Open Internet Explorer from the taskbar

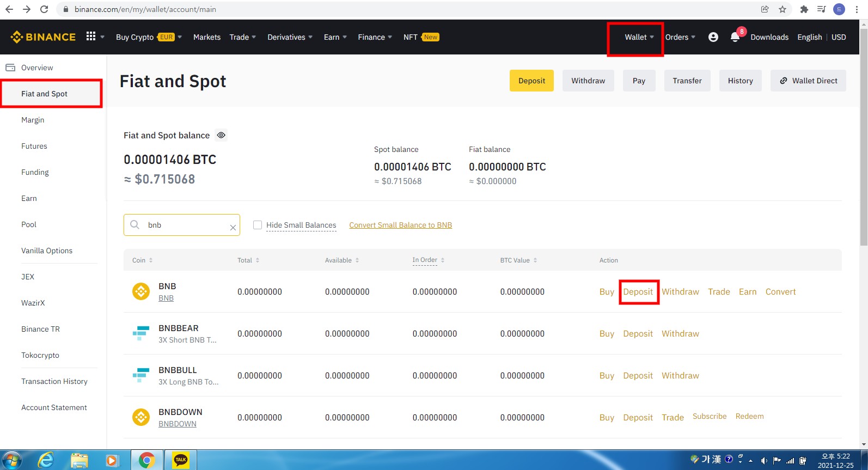coord(46,460)
